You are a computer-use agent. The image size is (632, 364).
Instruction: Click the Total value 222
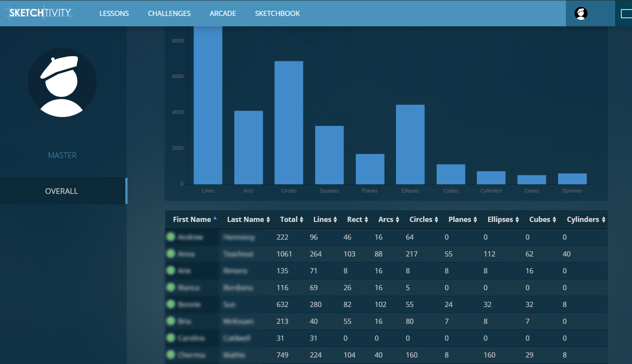click(x=282, y=237)
